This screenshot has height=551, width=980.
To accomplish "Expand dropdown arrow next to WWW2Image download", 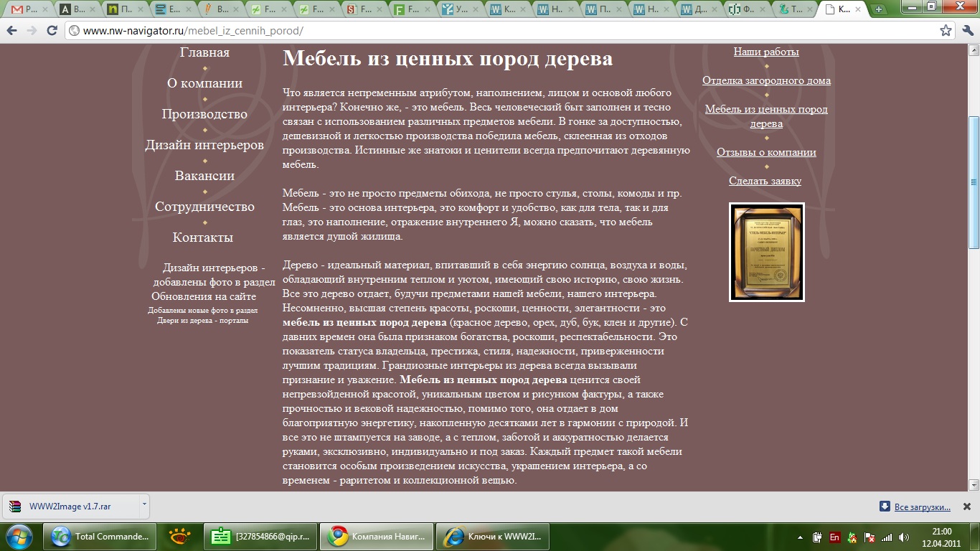I will (x=144, y=505).
